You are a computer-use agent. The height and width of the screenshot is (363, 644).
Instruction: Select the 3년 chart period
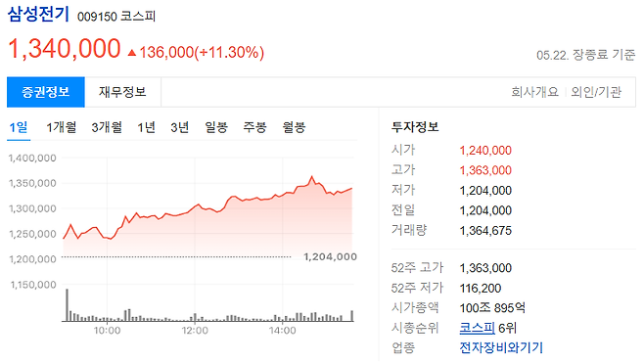click(179, 127)
